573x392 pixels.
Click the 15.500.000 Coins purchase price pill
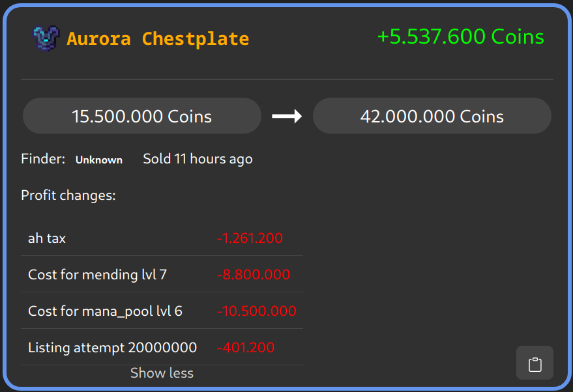coord(142,117)
